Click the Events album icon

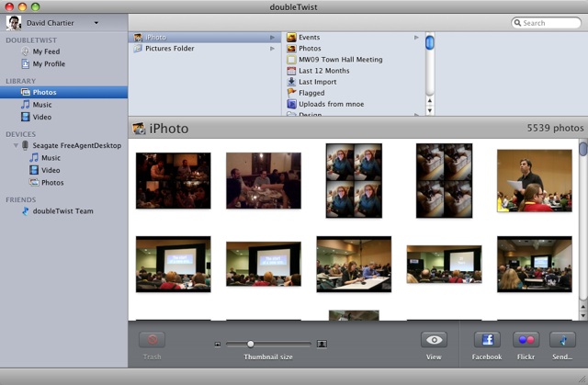coord(291,37)
